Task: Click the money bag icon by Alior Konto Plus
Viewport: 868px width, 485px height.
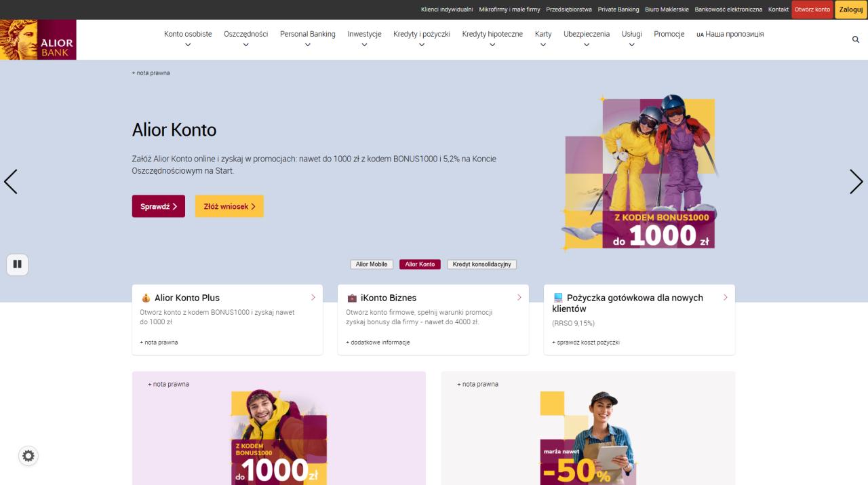Action: point(146,298)
